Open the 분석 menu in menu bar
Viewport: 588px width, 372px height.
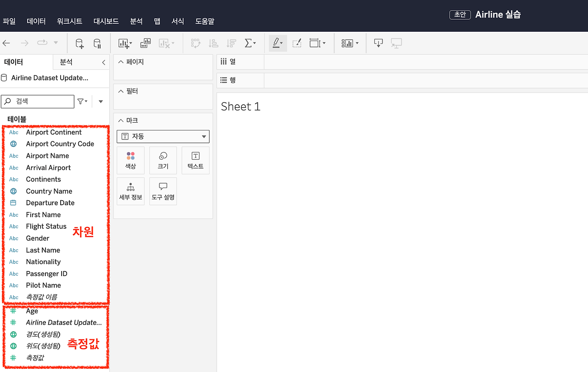coord(136,21)
